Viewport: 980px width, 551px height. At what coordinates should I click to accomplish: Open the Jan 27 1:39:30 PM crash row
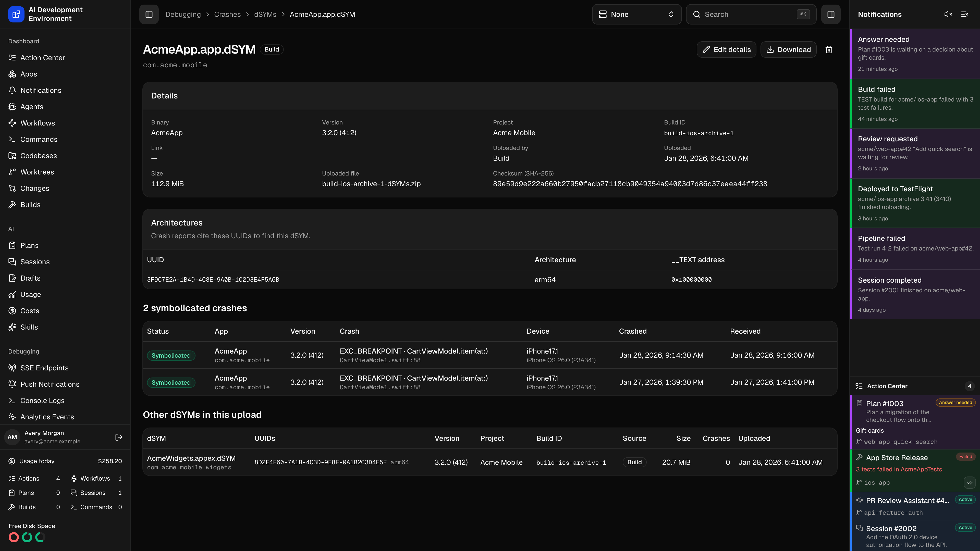(x=490, y=382)
